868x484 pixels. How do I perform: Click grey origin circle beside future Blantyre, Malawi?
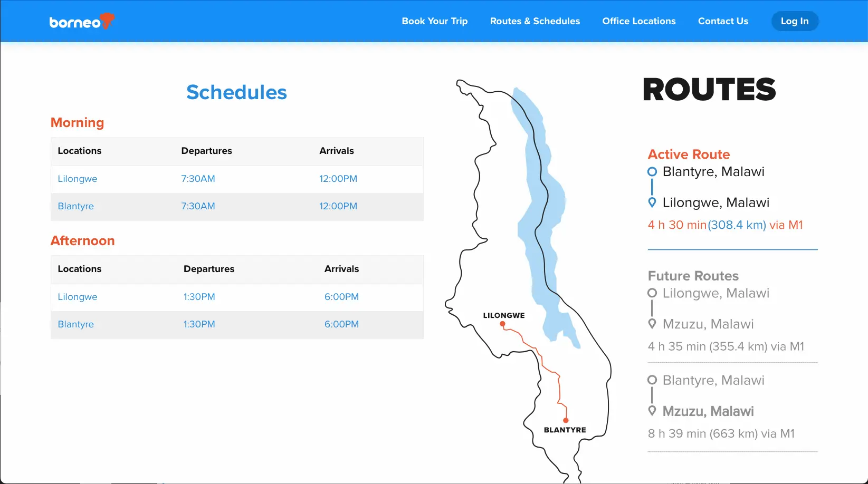coord(652,380)
